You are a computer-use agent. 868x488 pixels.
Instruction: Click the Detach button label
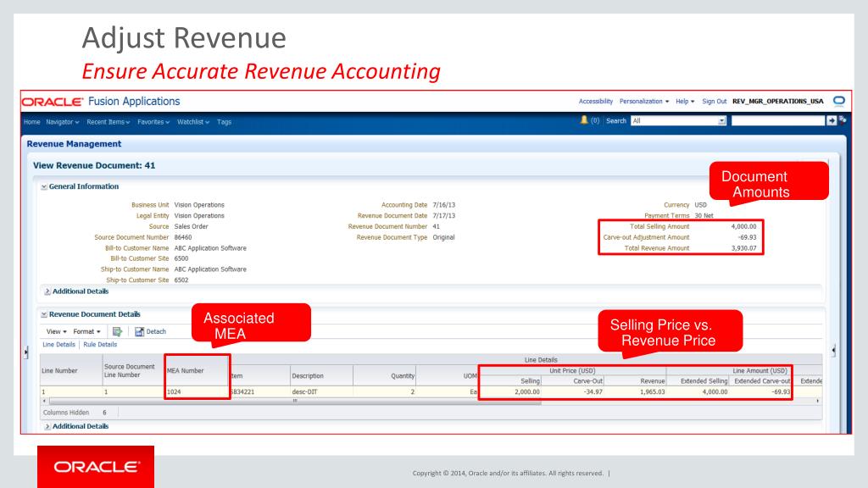(x=156, y=331)
